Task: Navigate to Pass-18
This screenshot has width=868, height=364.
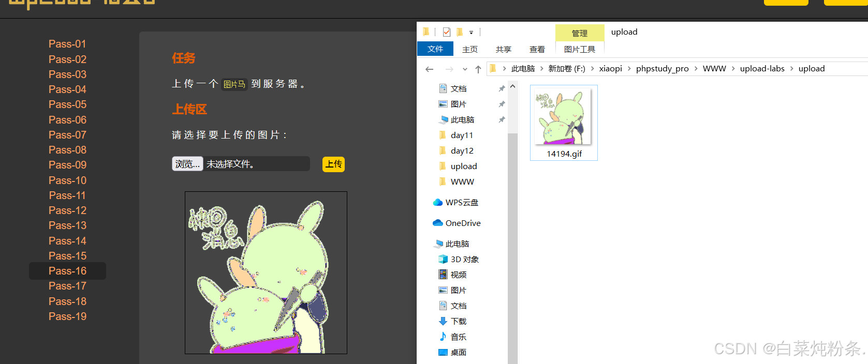Action: (67, 301)
